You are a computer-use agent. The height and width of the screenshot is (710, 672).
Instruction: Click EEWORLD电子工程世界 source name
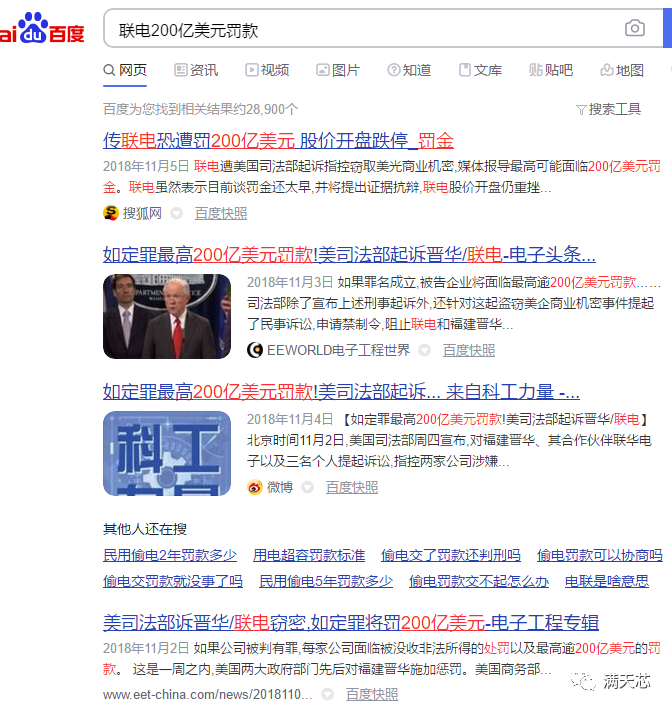338,350
